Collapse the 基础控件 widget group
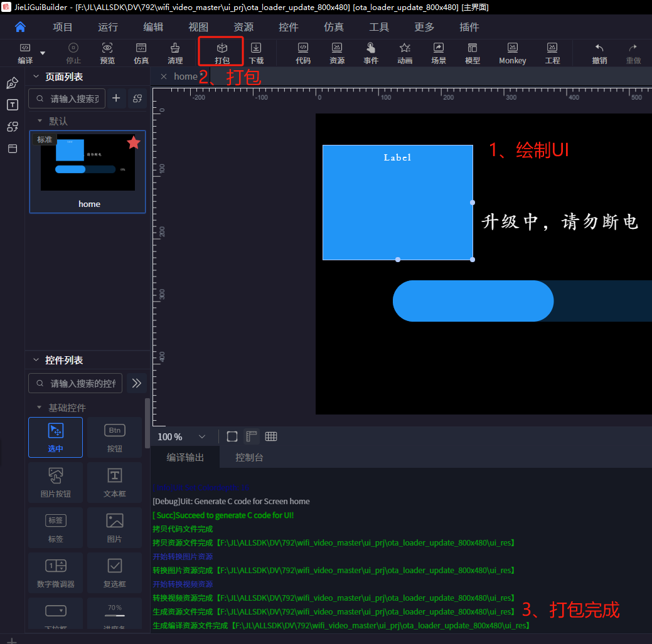This screenshot has width=652, height=644. click(39, 408)
